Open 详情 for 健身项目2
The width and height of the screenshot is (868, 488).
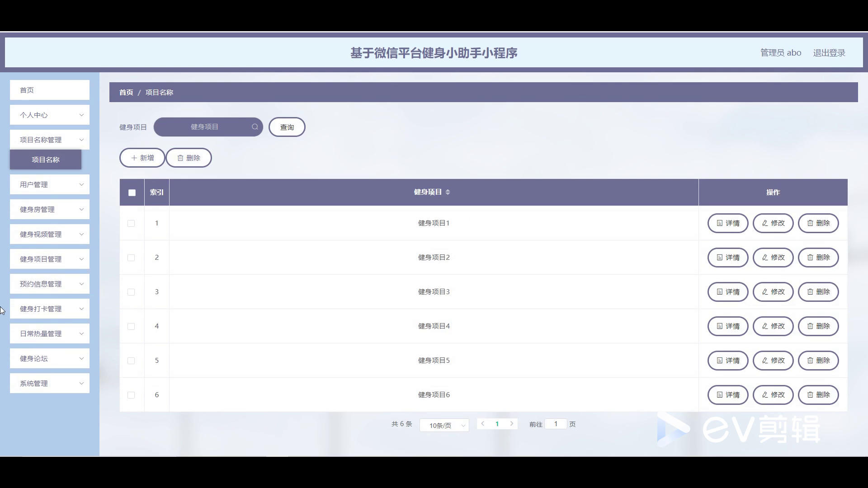[728, 258]
